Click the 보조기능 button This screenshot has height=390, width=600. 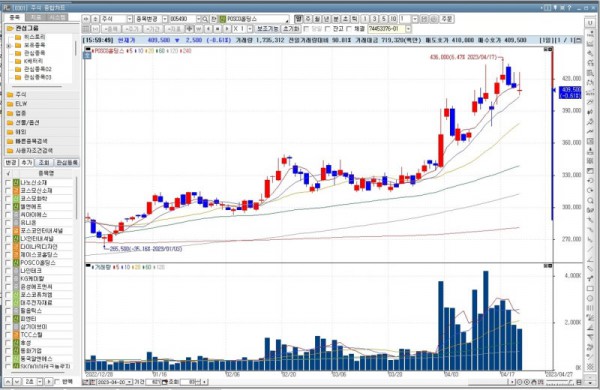[267, 29]
